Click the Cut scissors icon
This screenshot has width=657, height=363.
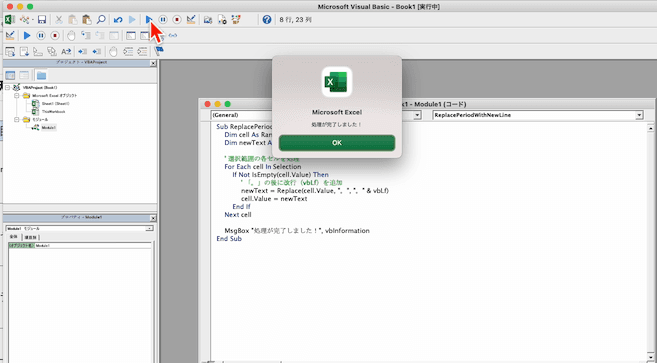click(59, 19)
